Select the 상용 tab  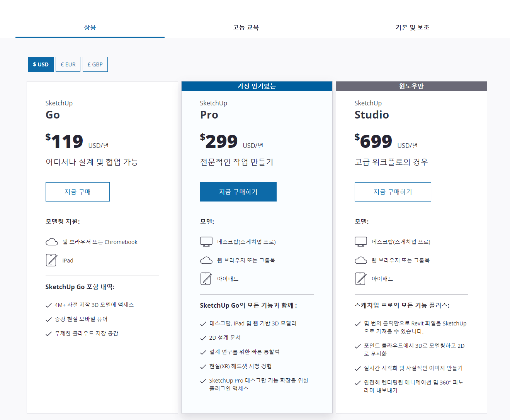coord(90,27)
